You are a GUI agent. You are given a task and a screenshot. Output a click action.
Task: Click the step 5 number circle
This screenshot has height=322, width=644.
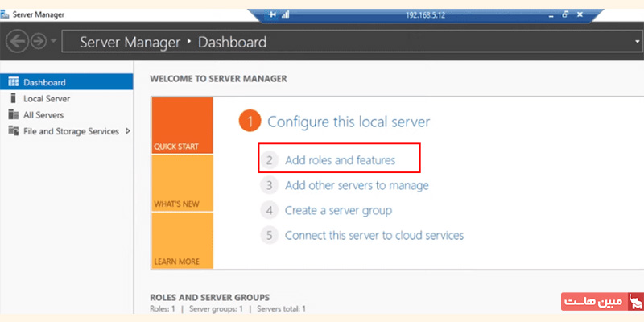pyautogui.click(x=269, y=236)
